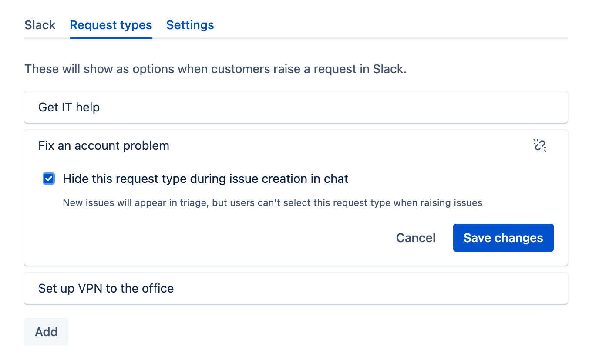Open the 'Set up VPN to the office' entry
Viewport: 599px width, 364px height.
(105, 288)
